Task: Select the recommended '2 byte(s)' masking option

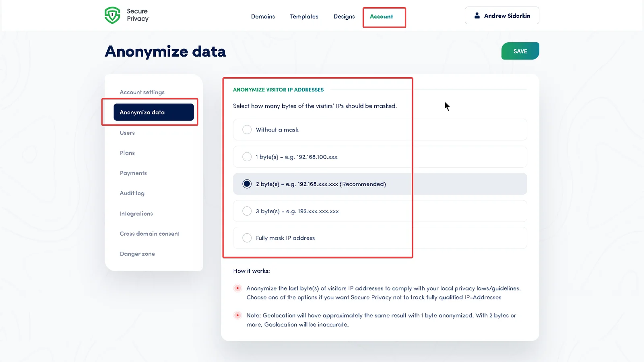Action: [247, 184]
